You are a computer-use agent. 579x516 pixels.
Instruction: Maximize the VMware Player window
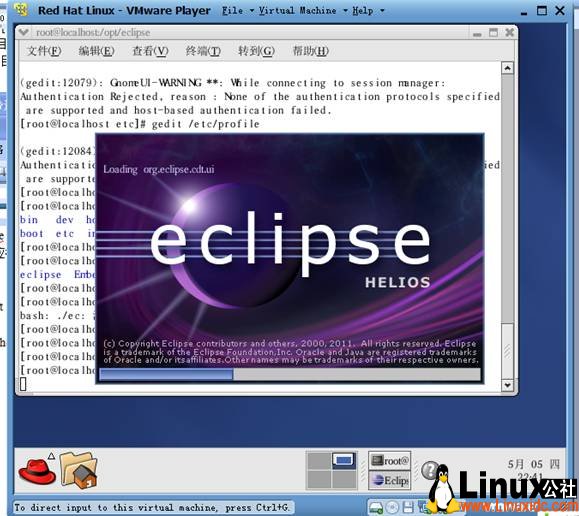(542, 10)
